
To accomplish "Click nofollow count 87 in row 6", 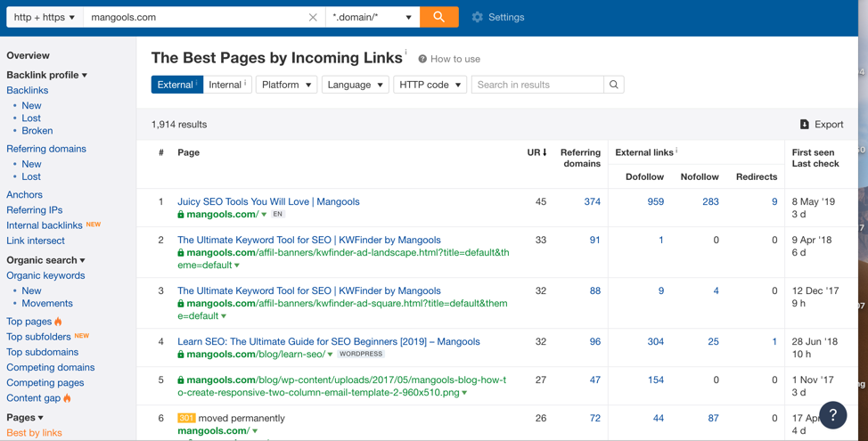I will (714, 419).
